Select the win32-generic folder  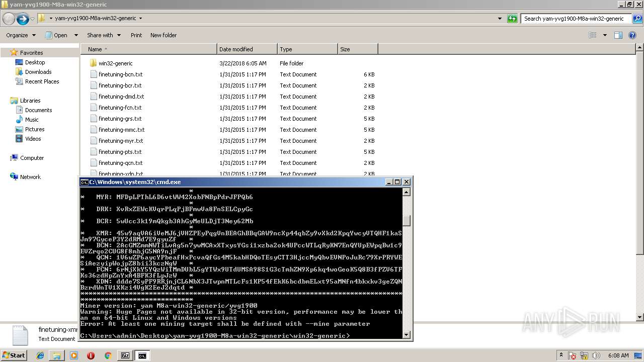[x=115, y=63]
